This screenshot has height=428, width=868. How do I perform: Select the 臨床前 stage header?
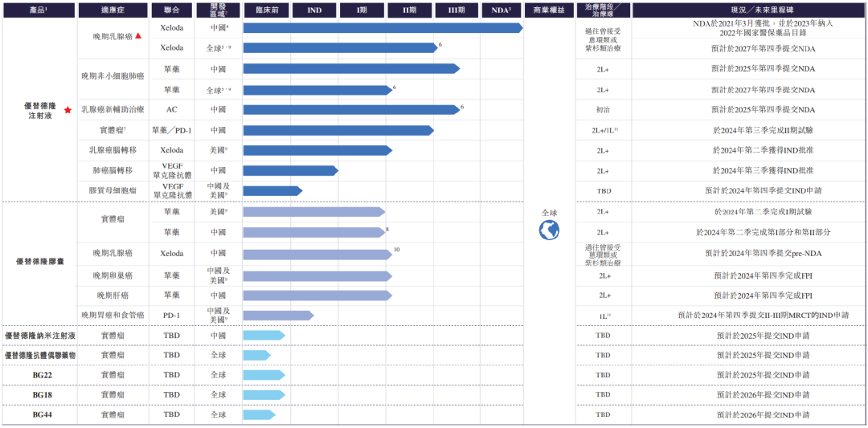click(266, 10)
